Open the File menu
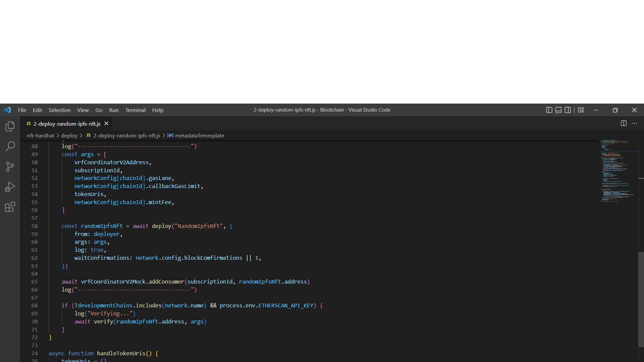The height and width of the screenshot is (362, 644). tap(22, 110)
